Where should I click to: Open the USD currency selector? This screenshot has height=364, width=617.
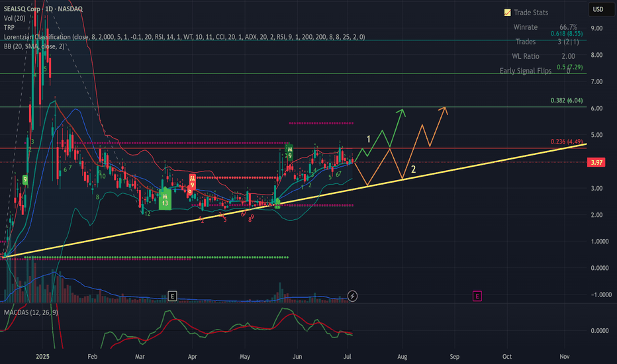coord(601,9)
